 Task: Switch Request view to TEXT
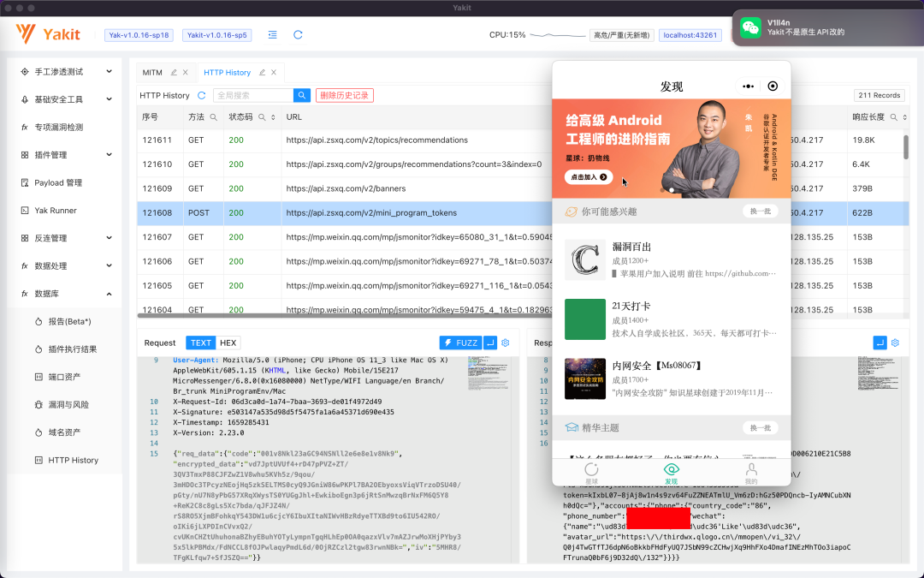(200, 343)
